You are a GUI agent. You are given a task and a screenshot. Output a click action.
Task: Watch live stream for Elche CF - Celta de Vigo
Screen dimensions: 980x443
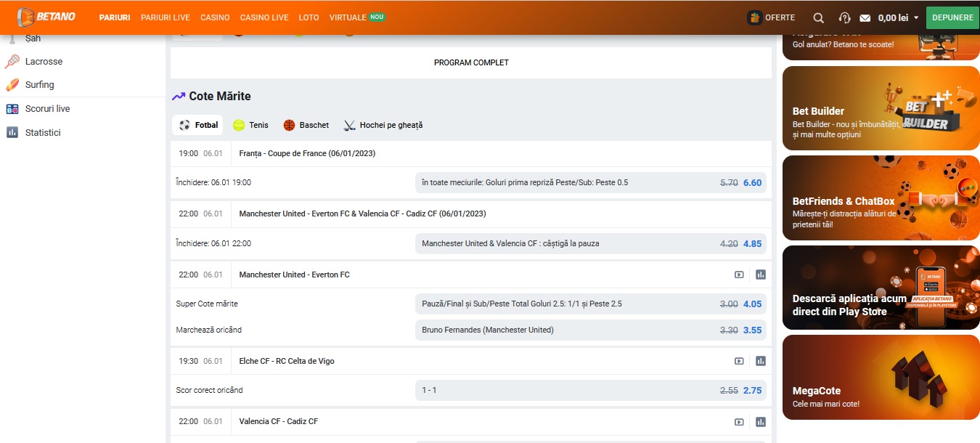click(x=739, y=361)
